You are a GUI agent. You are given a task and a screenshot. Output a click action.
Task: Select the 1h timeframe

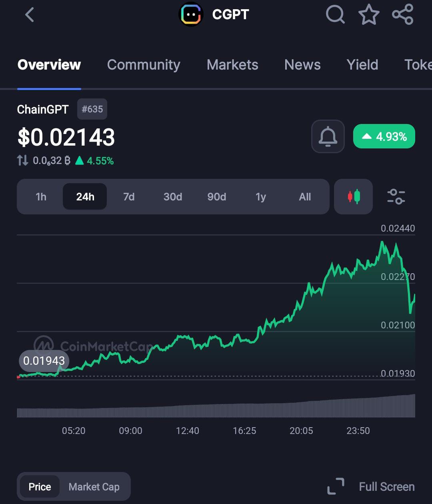(41, 197)
